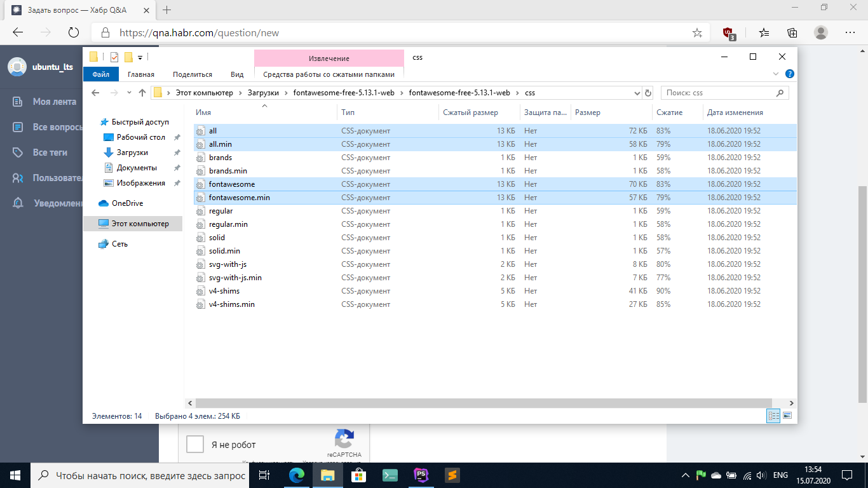Click the properties checkmark quick access icon
Viewport: 868px width, 488px height.
point(114,57)
